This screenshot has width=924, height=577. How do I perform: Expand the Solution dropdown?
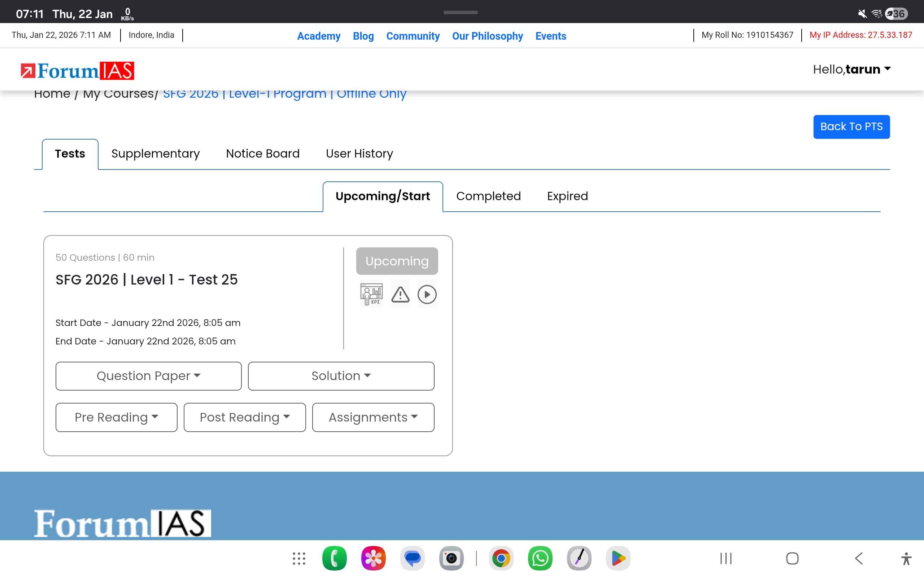pyautogui.click(x=341, y=376)
